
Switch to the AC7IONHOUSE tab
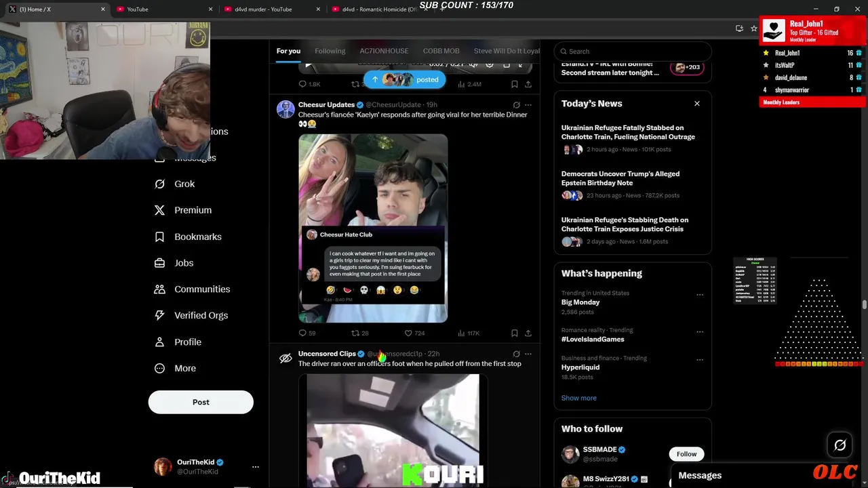(x=384, y=51)
